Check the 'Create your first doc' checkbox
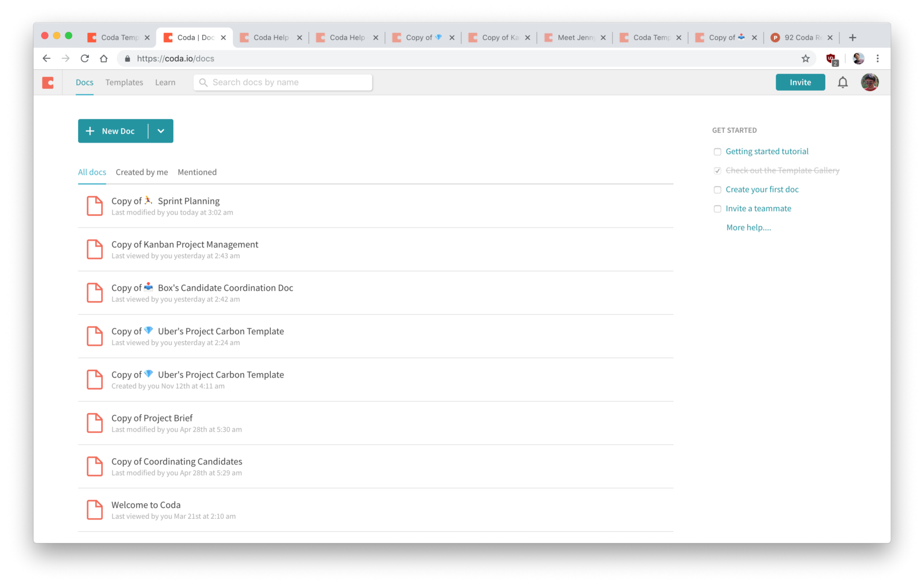The width and height of the screenshot is (924, 587). [x=717, y=190]
